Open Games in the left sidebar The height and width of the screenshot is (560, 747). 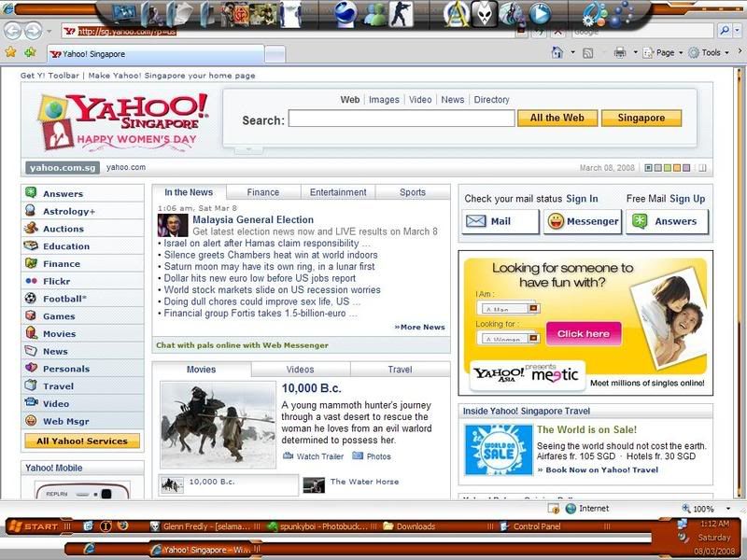[59, 316]
